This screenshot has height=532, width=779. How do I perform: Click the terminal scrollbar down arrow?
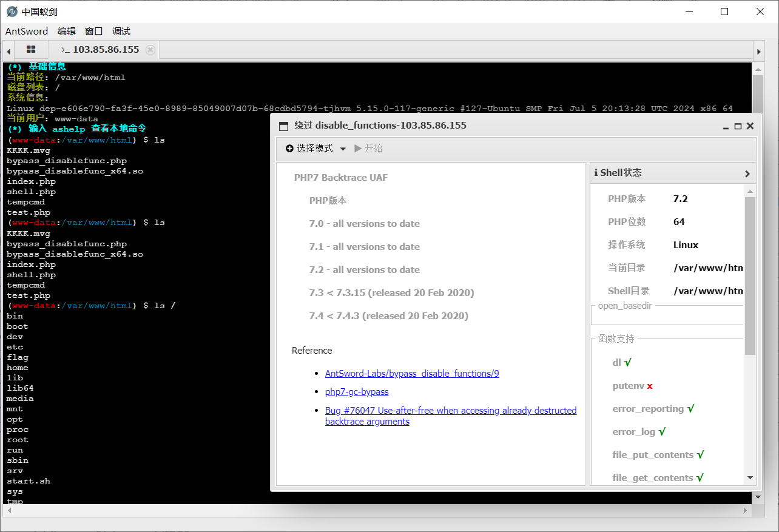pos(758,497)
